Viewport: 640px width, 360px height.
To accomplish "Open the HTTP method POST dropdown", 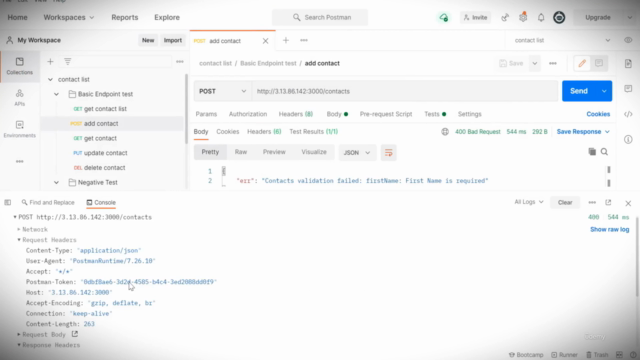I will pyautogui.click(x=222, y=91).
